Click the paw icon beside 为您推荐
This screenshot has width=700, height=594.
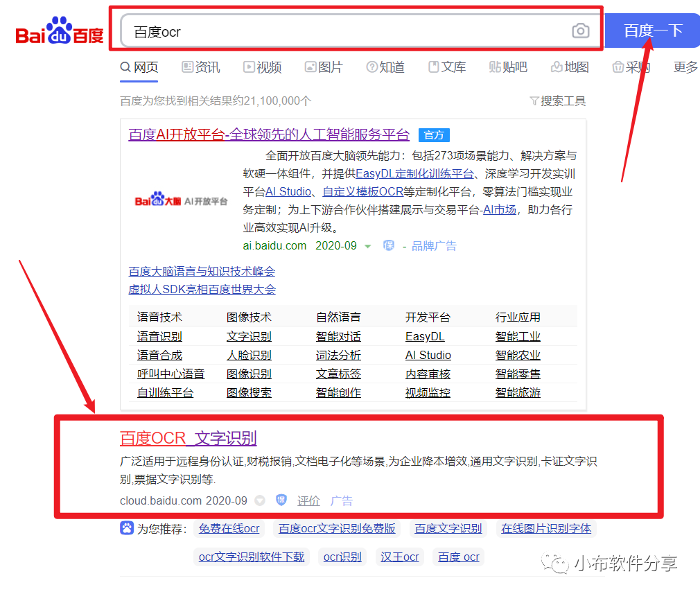point(127,528)
